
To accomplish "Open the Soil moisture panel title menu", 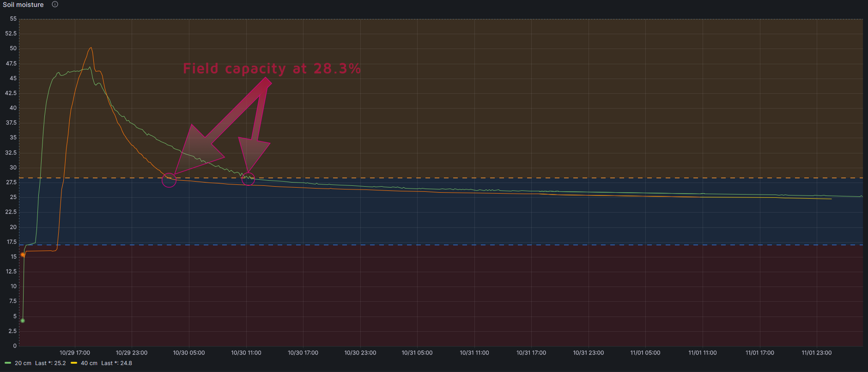I will 23,5.
